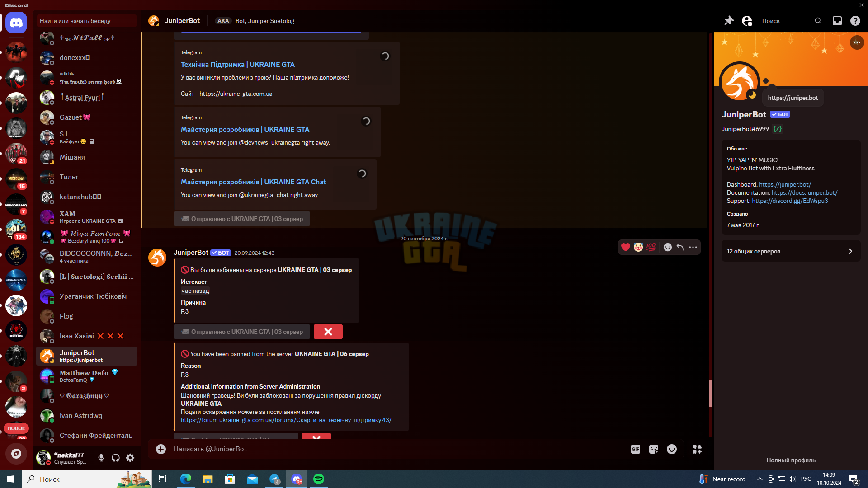The image size is (868, 488).
Task: Open Discord home direct messages
Action: [x=16, y=23]
